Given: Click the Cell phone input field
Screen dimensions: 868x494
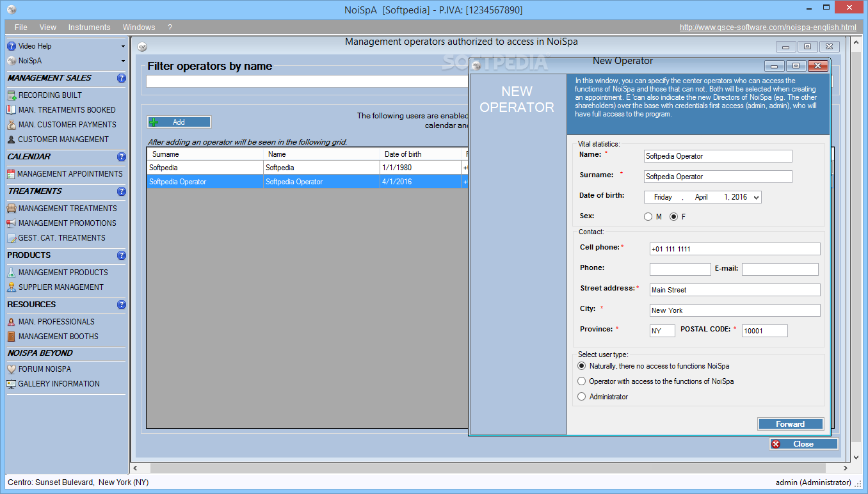Looking at the screenshot, I should (735, 249).
